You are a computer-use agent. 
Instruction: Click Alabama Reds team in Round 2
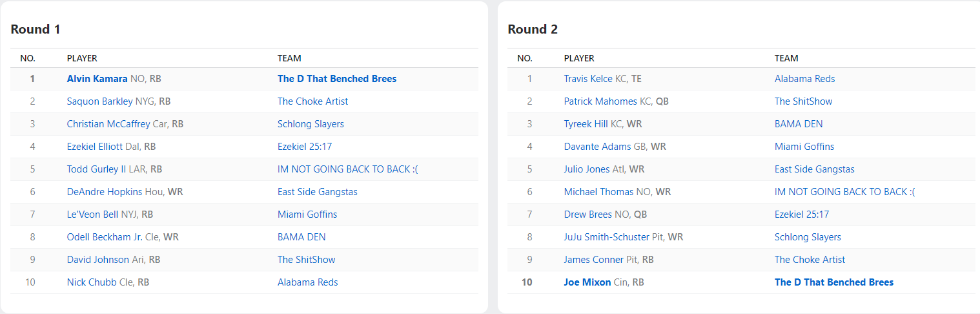tap(804, 79)
